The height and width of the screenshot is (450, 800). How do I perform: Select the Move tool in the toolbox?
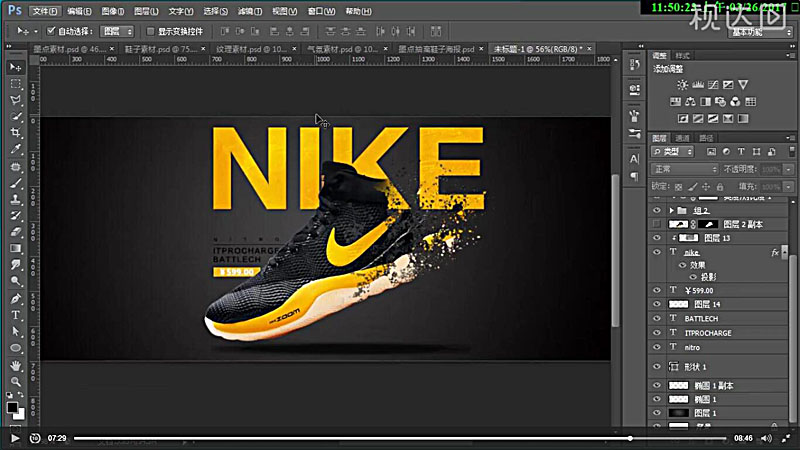pos(16,67)
